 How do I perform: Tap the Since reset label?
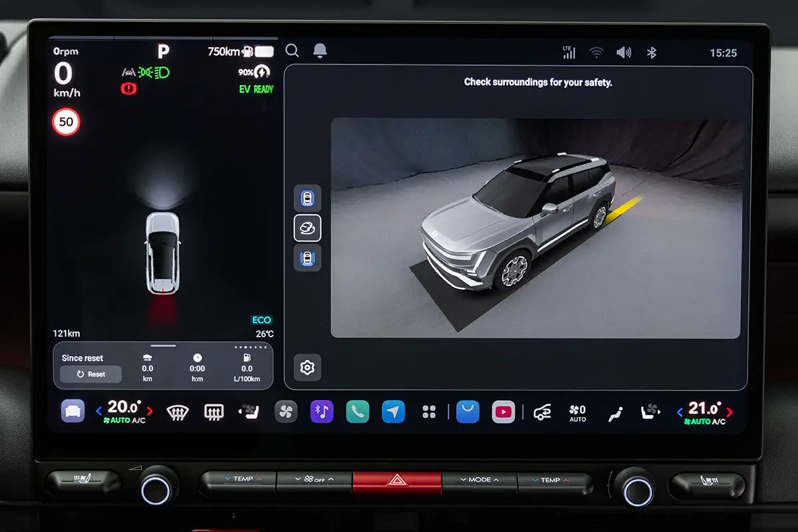(82, 358)
